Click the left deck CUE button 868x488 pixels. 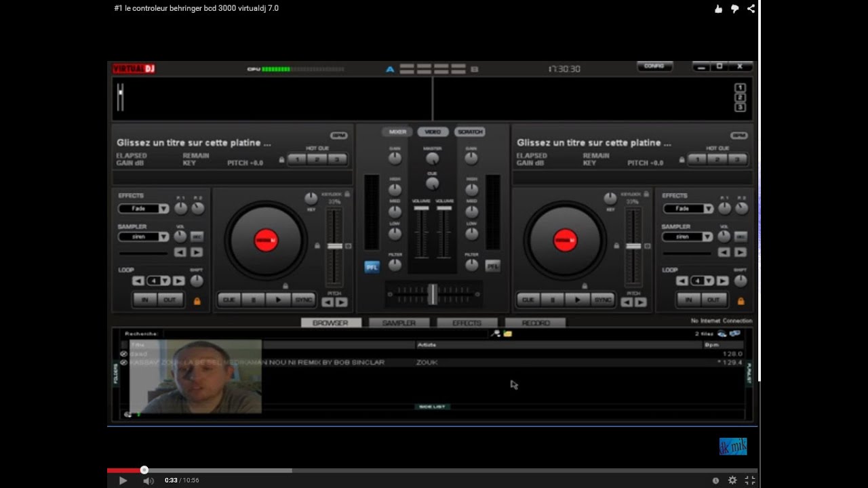[229, 300]
